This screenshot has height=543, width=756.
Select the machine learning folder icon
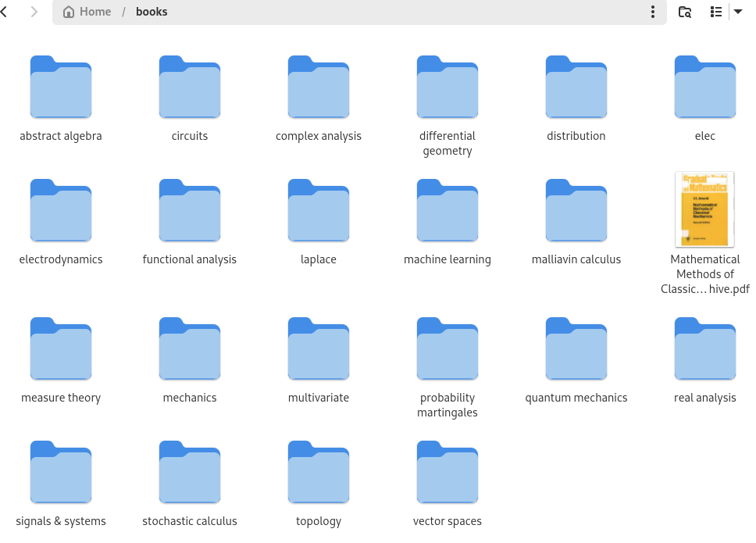click(448, 210)
